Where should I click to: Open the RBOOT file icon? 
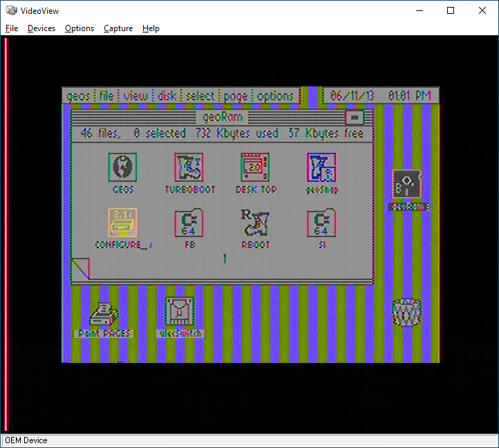pos(255,223)
